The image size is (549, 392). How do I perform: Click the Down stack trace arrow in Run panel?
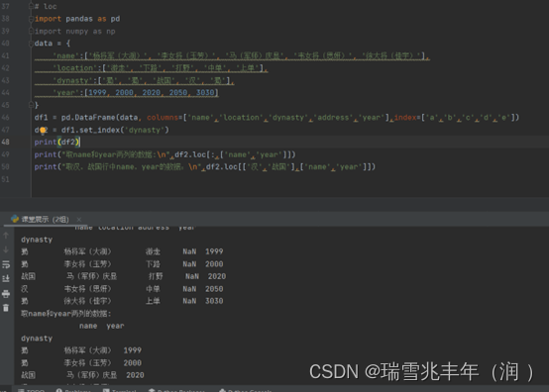point(6,249)
